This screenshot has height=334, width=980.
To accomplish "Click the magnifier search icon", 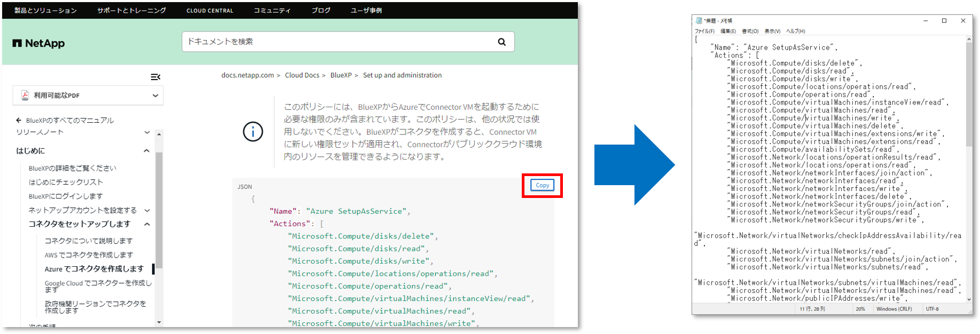I will 501,42.
